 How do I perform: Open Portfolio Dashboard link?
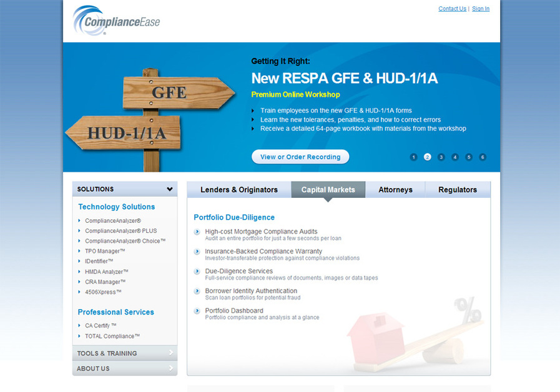coord(234,311)
